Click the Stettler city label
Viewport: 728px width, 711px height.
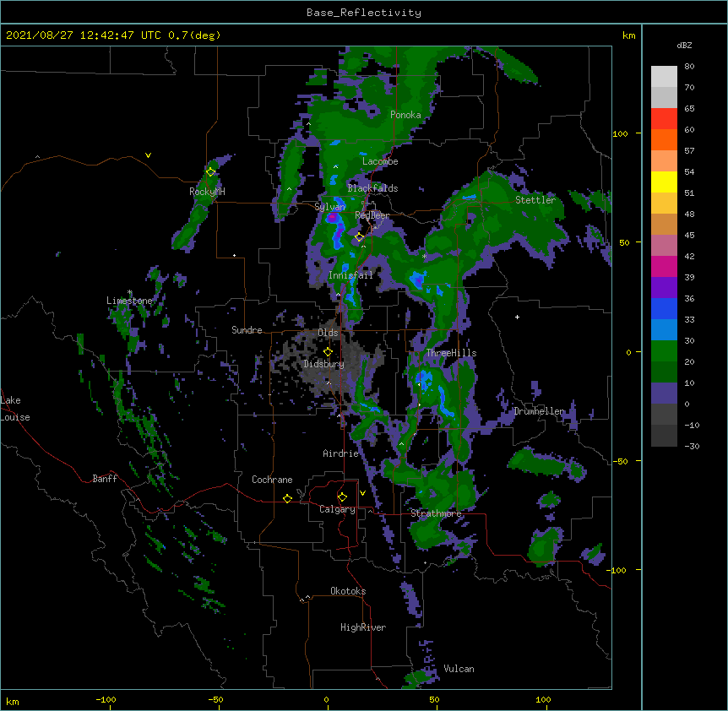pyautogui.click(x=535, y=200)
